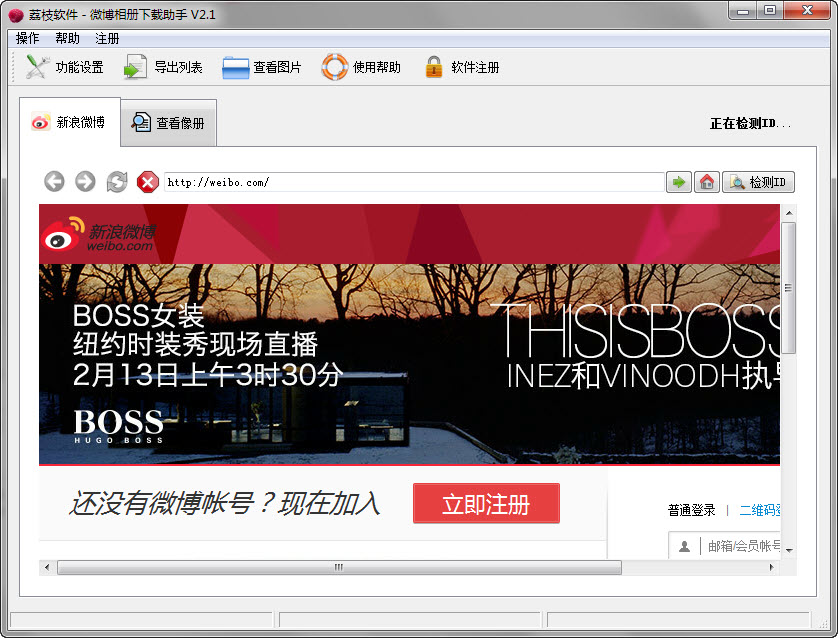Open 查看图片 to view pictures
Screen dimensions: 838x638
click(262, 67)
